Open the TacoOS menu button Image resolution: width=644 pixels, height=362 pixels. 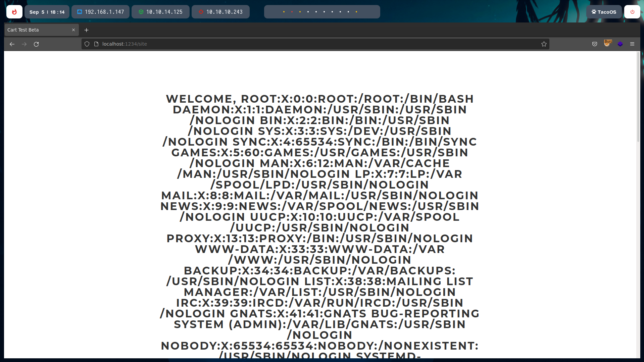coord(604,12)
